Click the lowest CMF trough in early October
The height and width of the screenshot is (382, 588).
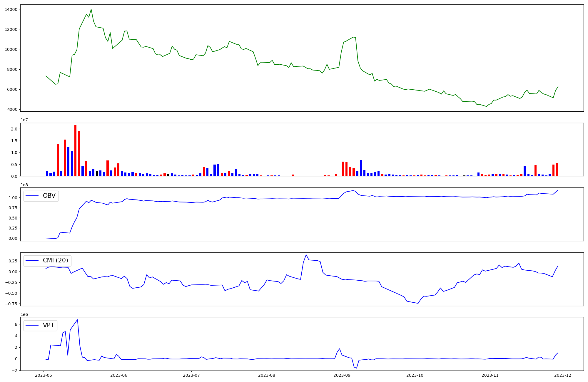pos(418,303)
